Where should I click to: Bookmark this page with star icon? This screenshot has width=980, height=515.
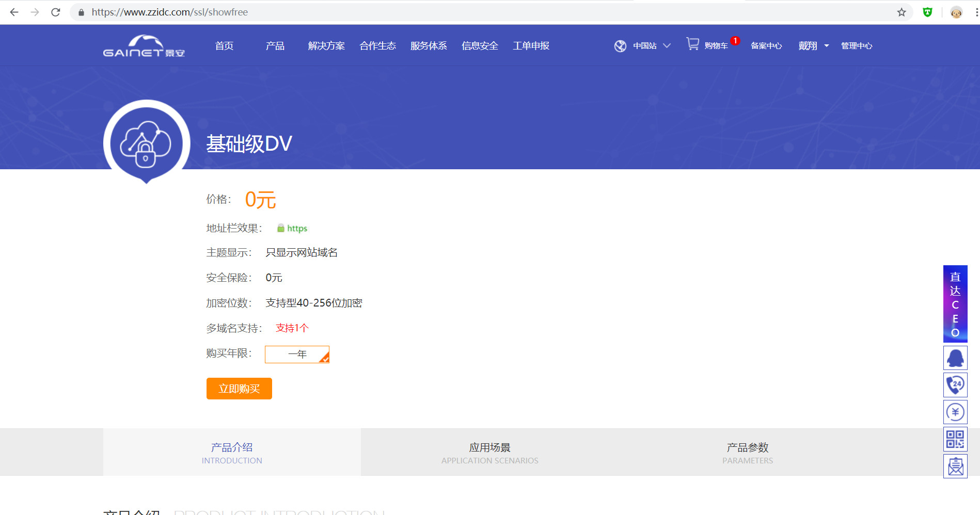901,12
